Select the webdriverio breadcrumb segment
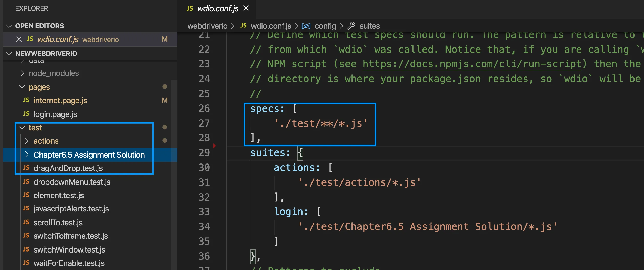The image size is (644, 270). pyautogui.click(x=207, y=26)
